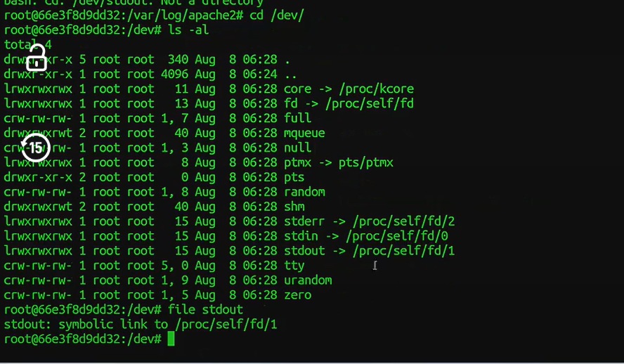Viewport: 624px width, 364px height.
Task: Click the tty device file name
Action: 294,266
